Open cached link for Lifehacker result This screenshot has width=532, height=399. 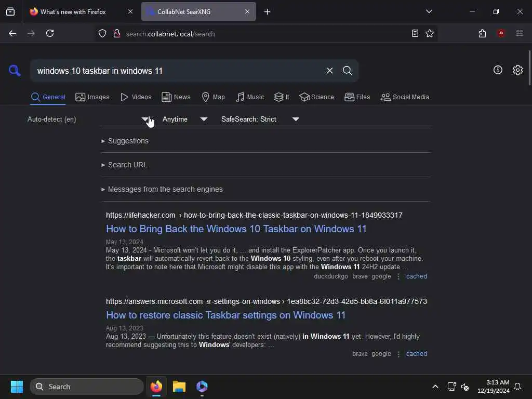tap(416, 276)
